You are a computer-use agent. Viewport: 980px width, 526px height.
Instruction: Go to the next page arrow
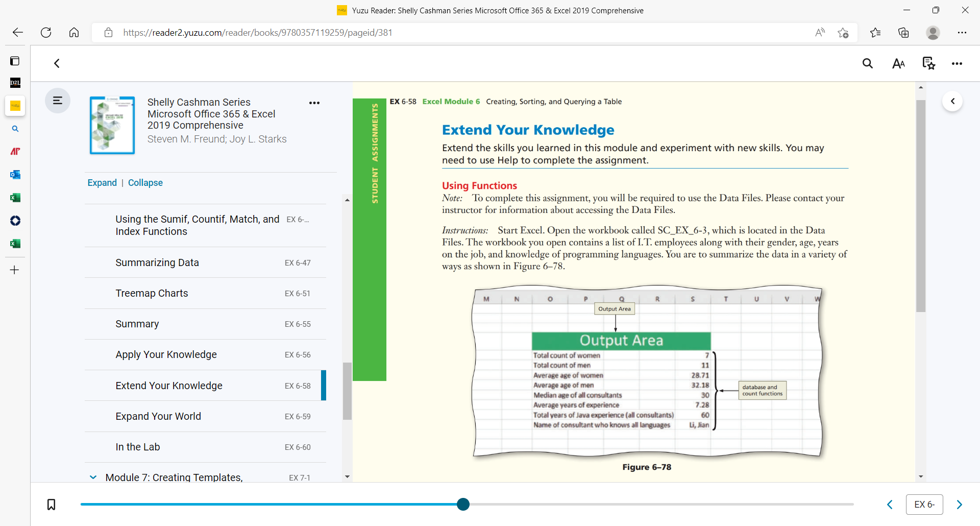[x=960, y=505]
